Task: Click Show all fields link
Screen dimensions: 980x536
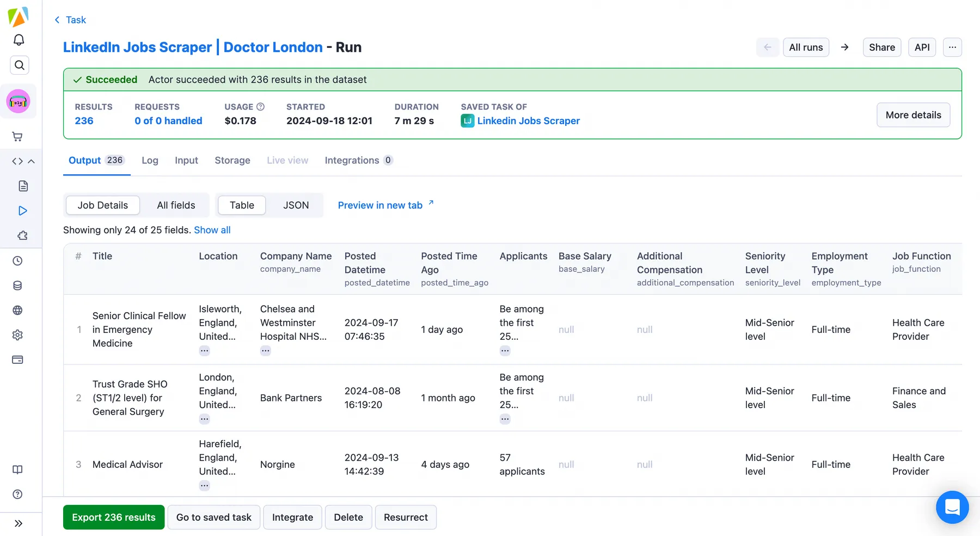Action: 212,230
